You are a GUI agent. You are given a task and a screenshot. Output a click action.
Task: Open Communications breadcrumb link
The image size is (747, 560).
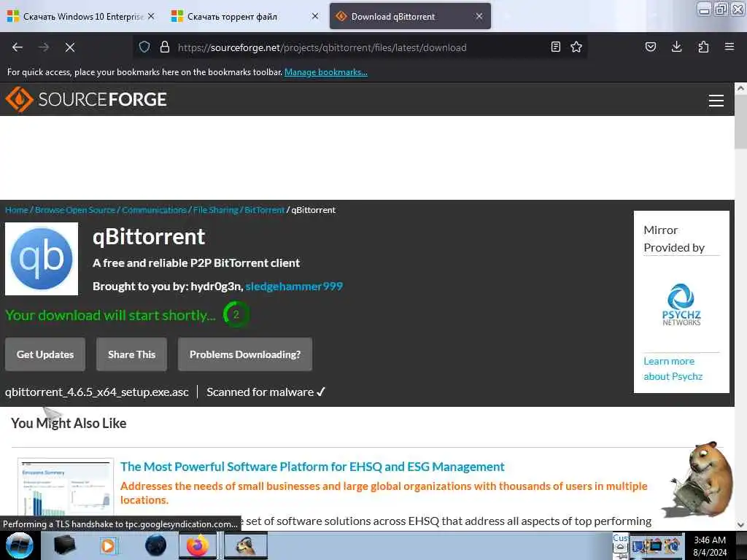coord(155,210)
